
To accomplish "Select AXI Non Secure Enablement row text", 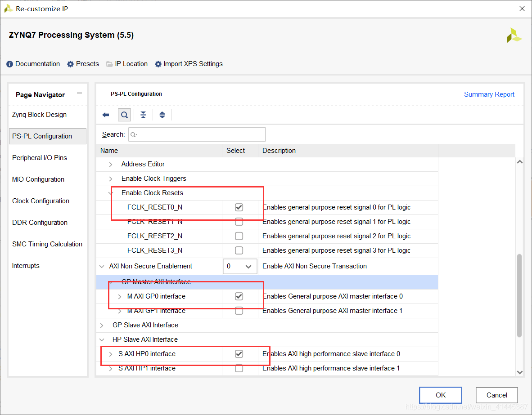I will pyautogui.click(x=151, y=266).
